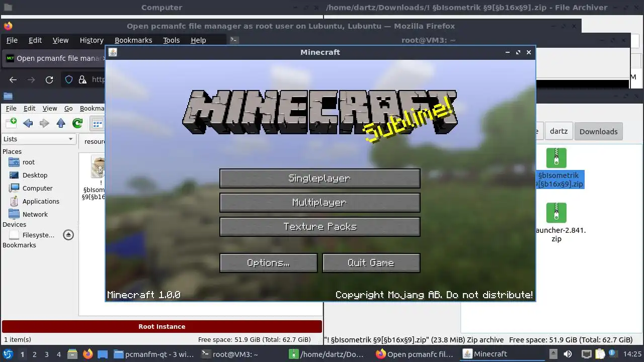Image resolution: width=644 pixels, height=362 pixels.
Task: Open Texture Packs in Minecraft
Action: click(319, 227)
